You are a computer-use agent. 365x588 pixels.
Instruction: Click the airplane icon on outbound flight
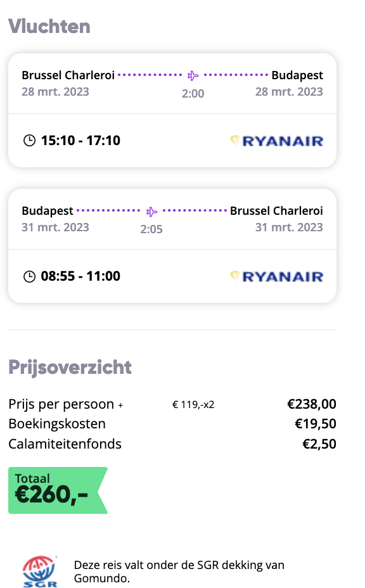tap(193, 75)
